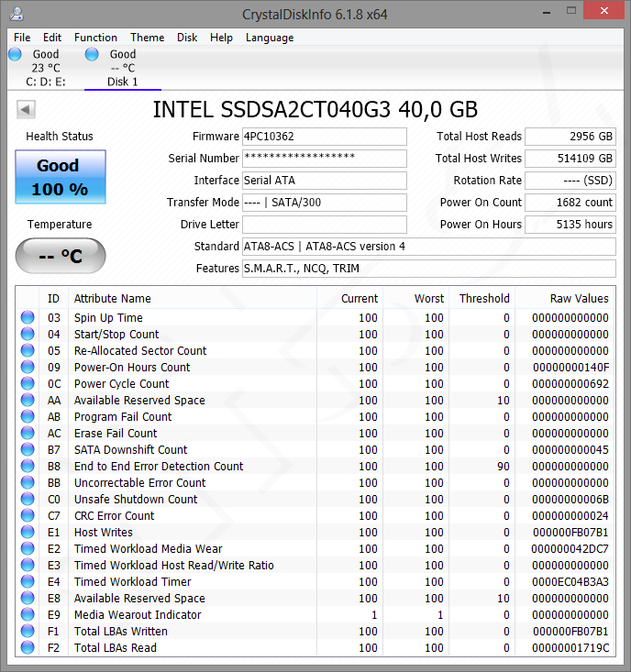631x672 pixels.
Task: Click Total Host Reads value 2956 GB
Action: [x=570, y=137]
